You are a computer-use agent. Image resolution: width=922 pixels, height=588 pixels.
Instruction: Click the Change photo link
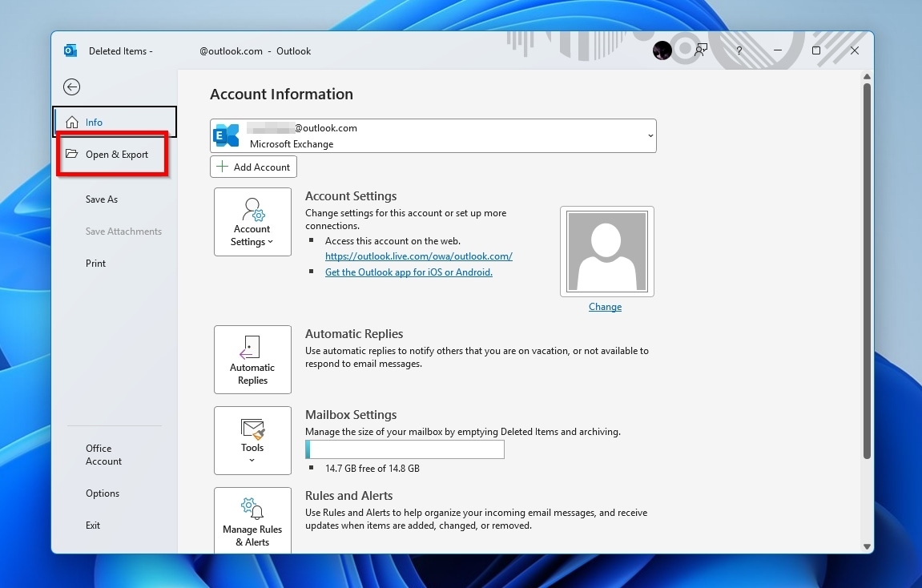pyautogui.click(x=605, y=307)
